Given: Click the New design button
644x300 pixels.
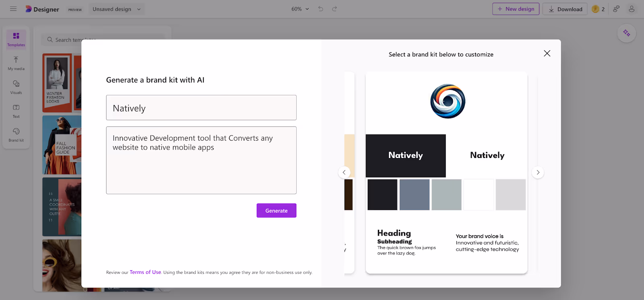Looking at the screenshot, I should (x=516, y=9).
